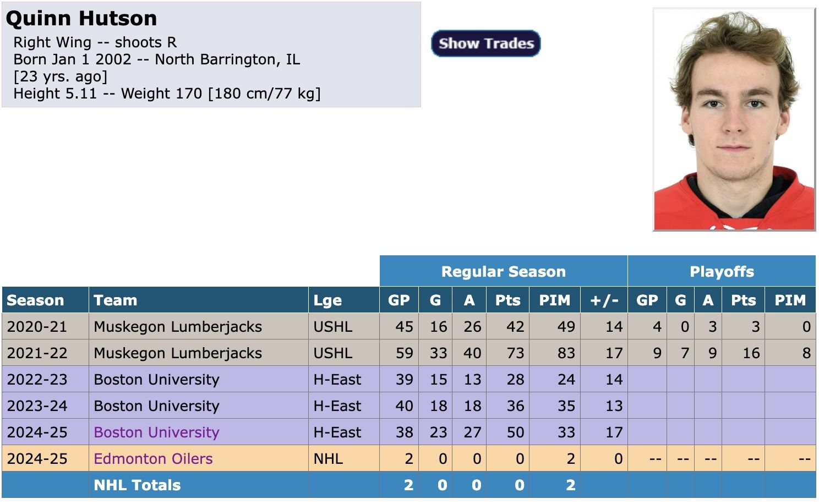Click the 2023-24 season cell
819x504 pixels.
coord(37,406)
